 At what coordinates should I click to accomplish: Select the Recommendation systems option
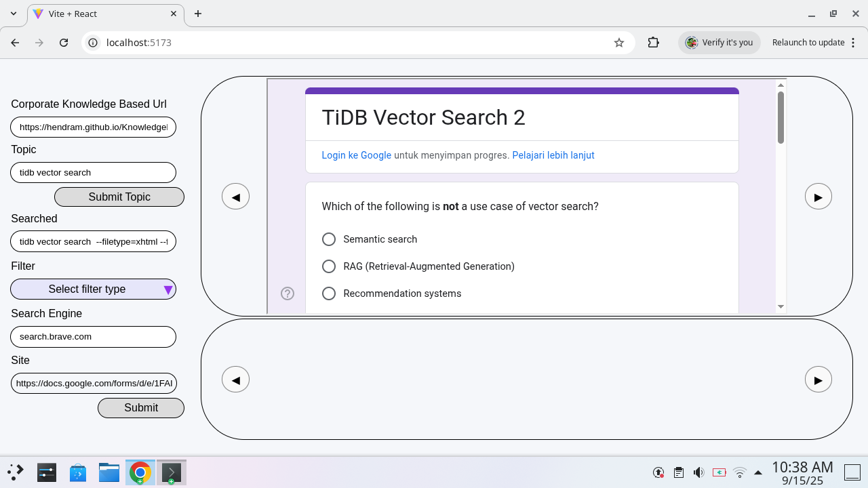pos(329,293)
